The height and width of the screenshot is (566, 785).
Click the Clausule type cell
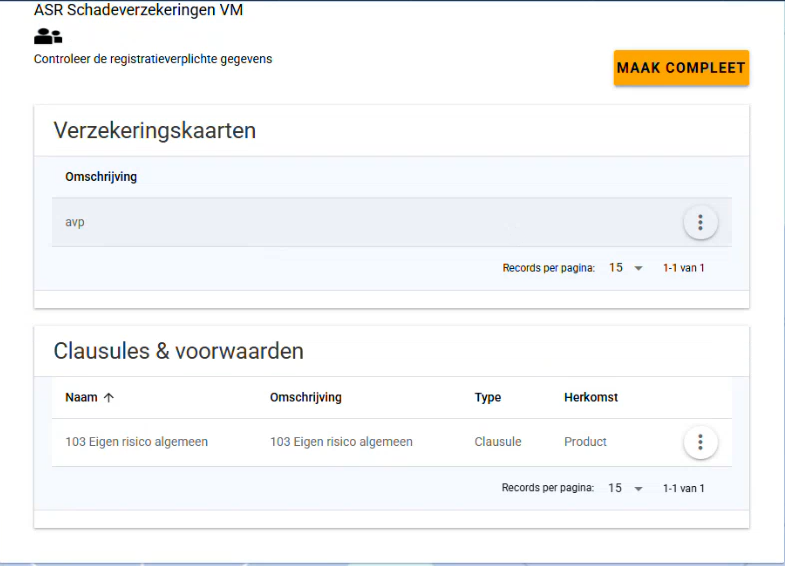coord(497,442)
